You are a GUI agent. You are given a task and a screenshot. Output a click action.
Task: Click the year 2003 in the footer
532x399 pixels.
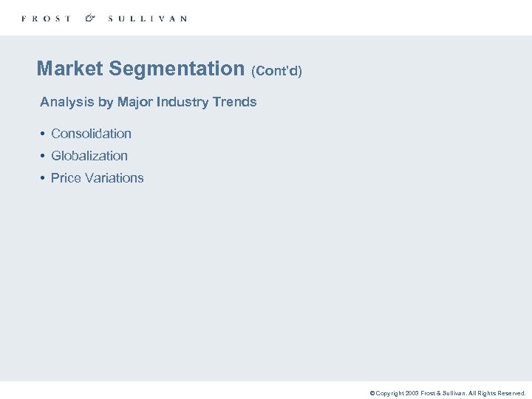(x=411, y=394)
